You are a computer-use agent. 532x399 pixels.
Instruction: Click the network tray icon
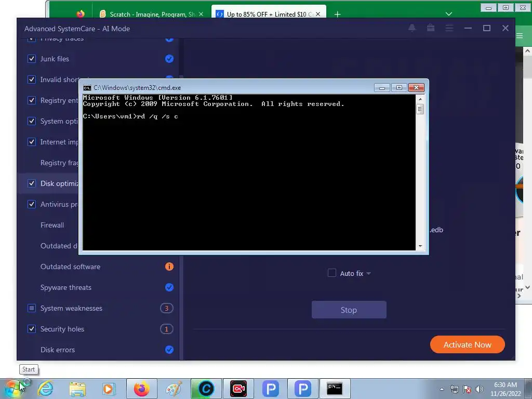coord(454,389)
